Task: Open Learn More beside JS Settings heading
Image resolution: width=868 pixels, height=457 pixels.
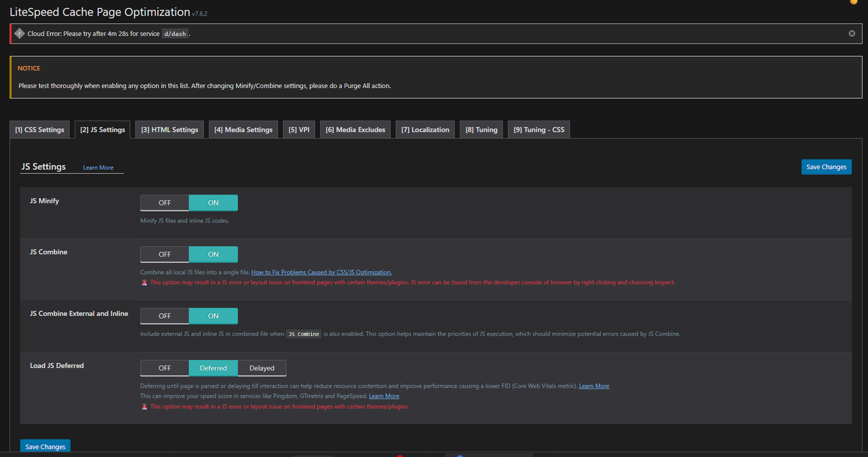Action: [x=98, y=167]
